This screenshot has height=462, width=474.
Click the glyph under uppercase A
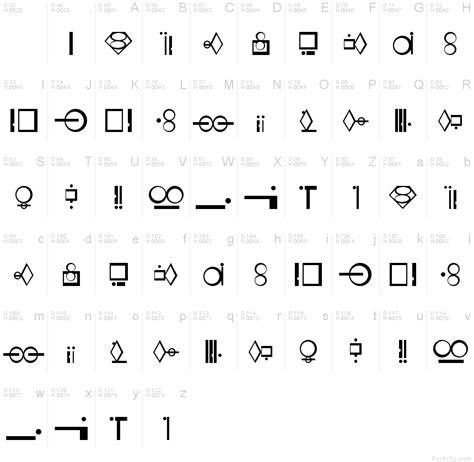tap(118, 43)
